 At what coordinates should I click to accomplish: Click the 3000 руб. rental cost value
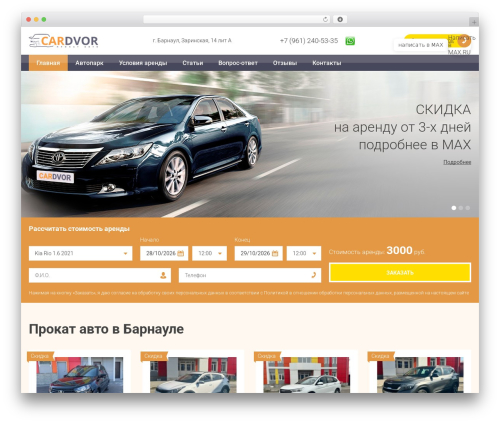coord(406,251)
